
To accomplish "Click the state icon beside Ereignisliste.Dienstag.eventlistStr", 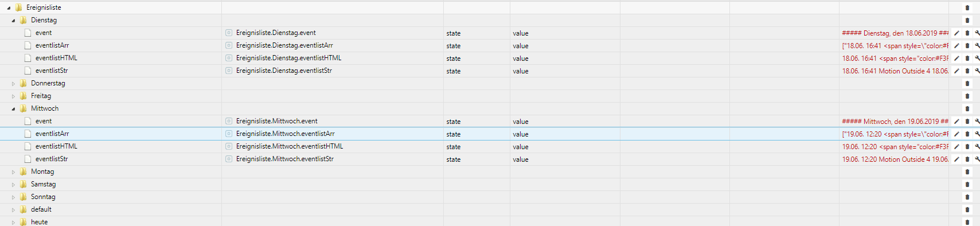I will [x=229, y=71].
